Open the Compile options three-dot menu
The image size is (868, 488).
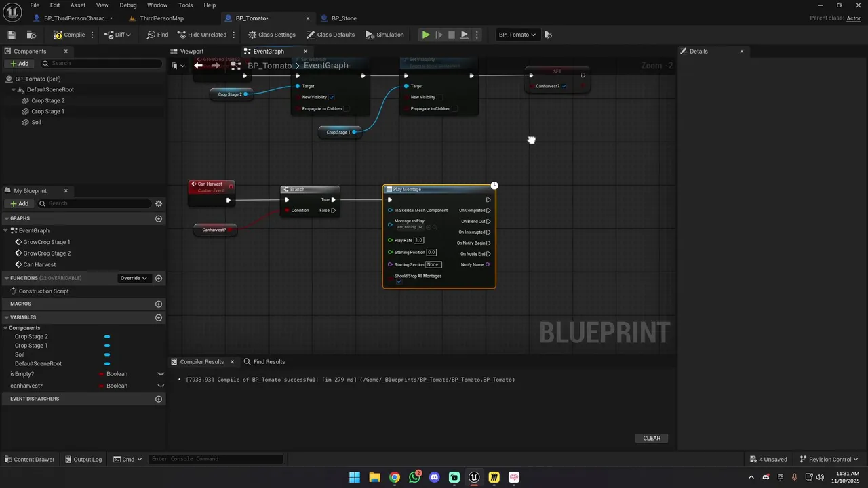click(94, 35)
